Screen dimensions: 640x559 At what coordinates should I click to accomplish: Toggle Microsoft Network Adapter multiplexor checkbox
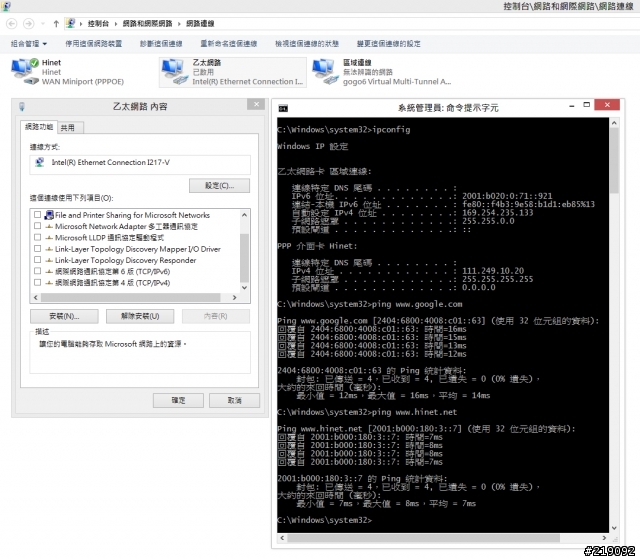pos(38,226)
